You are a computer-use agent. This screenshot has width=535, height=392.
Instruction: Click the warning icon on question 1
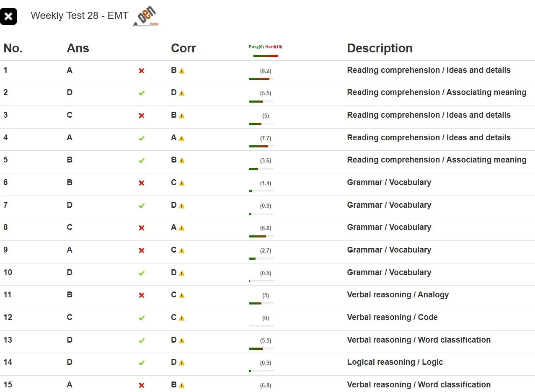click(182, 71)
